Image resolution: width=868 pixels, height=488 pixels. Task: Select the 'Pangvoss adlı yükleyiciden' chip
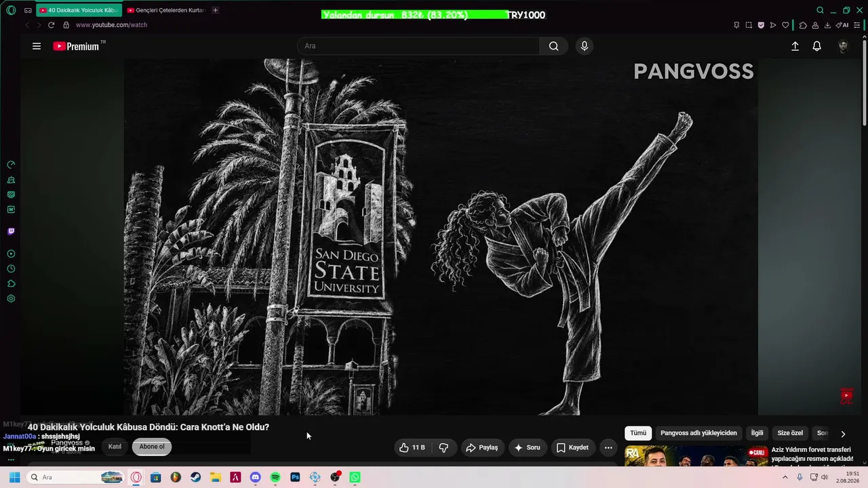(x=698, y=433)
